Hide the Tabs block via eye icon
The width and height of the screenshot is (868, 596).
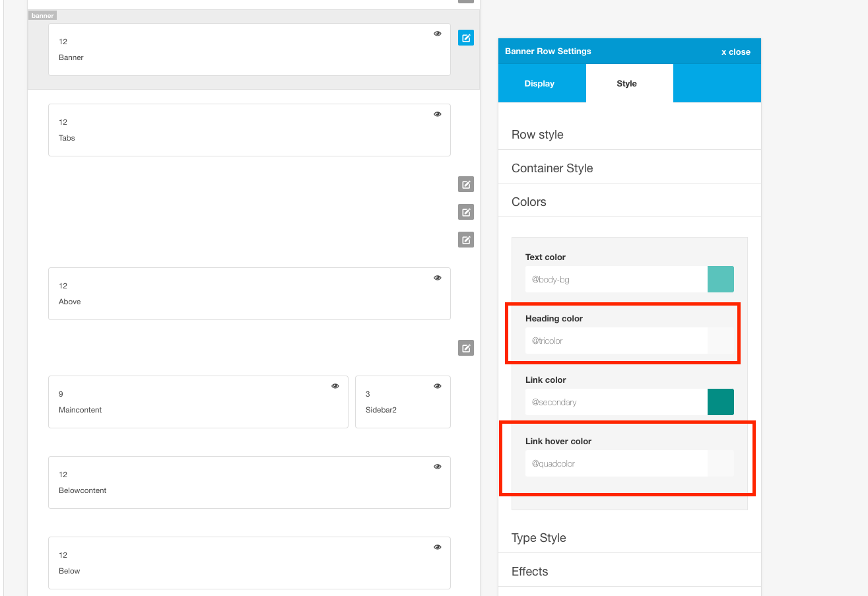pos(437,114)
